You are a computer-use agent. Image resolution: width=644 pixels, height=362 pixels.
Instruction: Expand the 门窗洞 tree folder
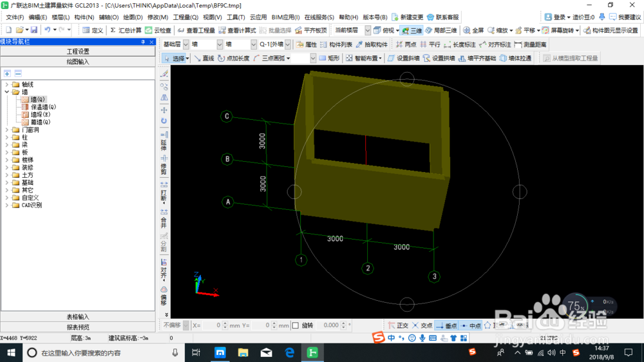(7, 130)
